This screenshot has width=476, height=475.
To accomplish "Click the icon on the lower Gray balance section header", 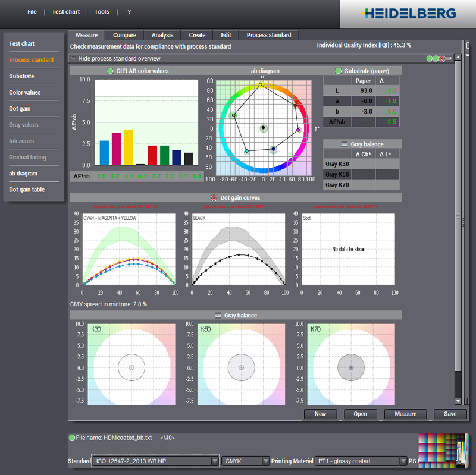I will coord(218,315).
